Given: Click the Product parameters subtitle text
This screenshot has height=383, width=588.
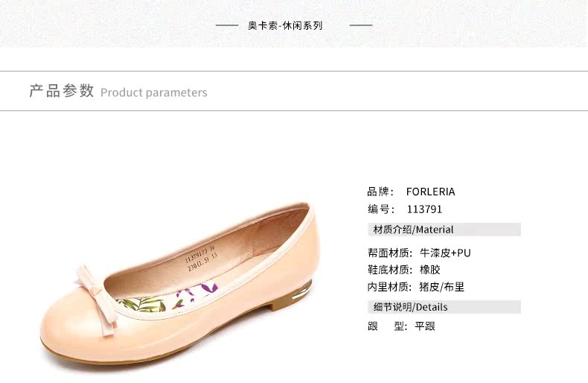Looking at the screenshot, I should (154, 92).
